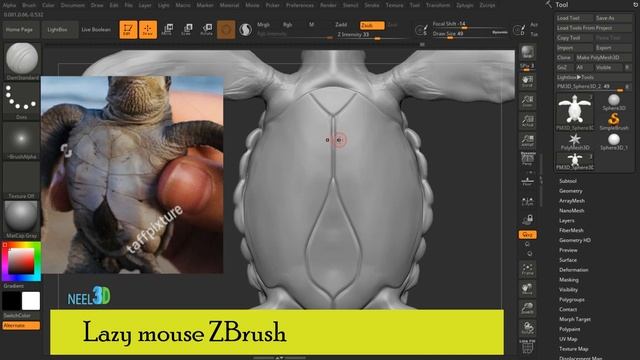640x360 pixels.
Task: Click the Line Fill PolyF icon
Action: coord(527,346)
